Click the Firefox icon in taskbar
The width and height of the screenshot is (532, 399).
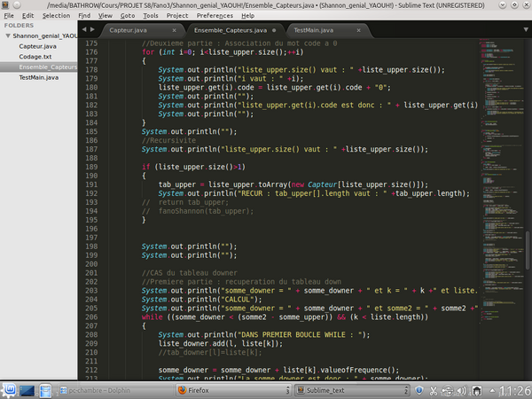183,390
